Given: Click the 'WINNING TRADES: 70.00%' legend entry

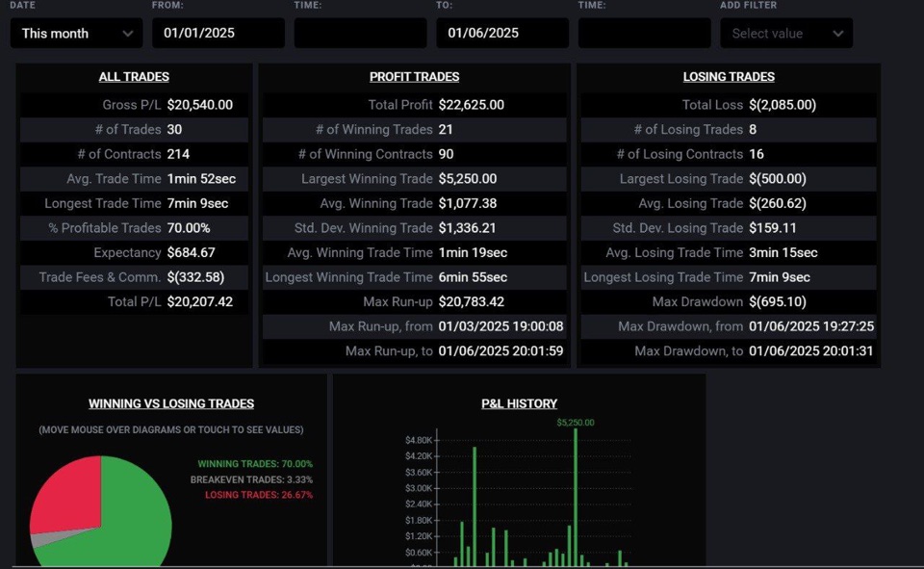Looking at the screenshot, I should [255, 464].
